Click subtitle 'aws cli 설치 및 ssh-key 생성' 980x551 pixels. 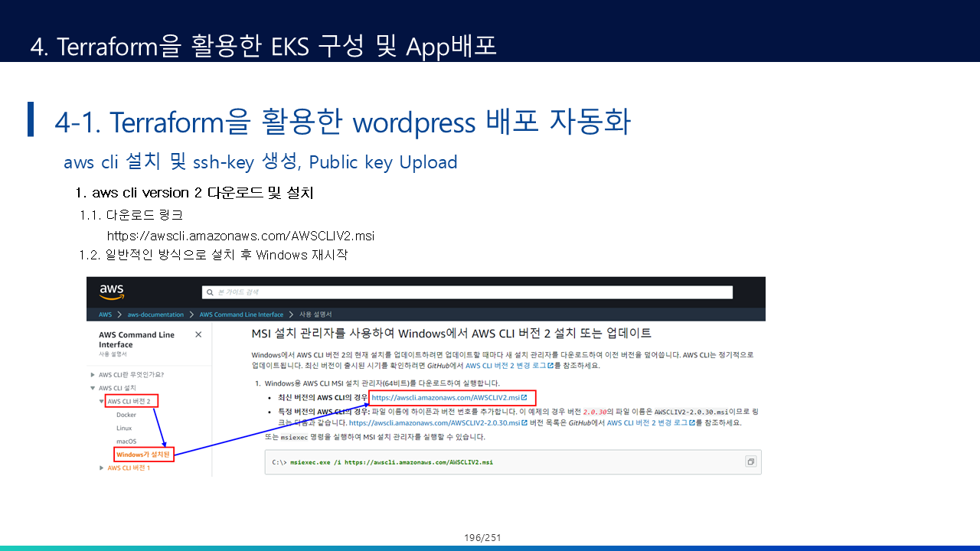coord(182,162)
